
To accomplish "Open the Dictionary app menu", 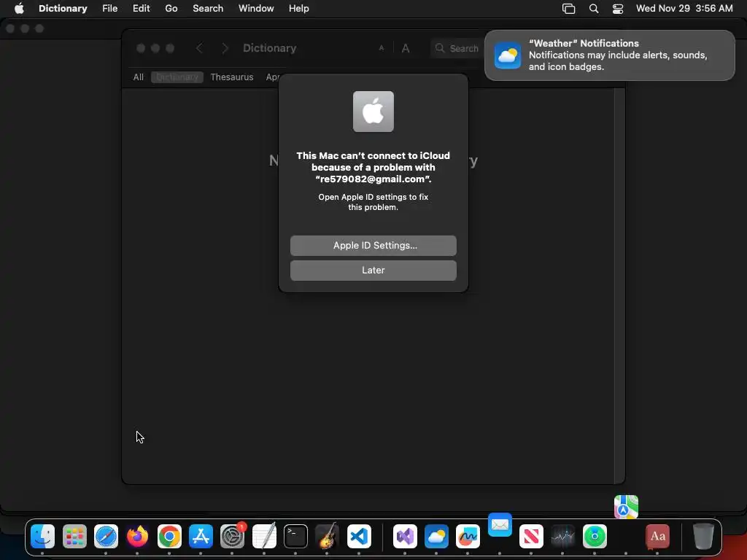I will coord(63,8).
